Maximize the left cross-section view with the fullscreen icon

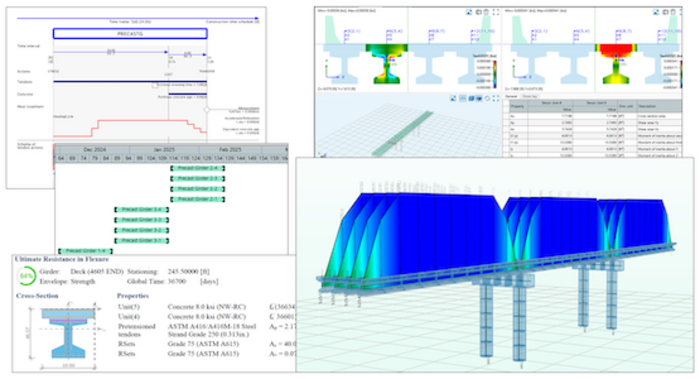tap(496, 12)
